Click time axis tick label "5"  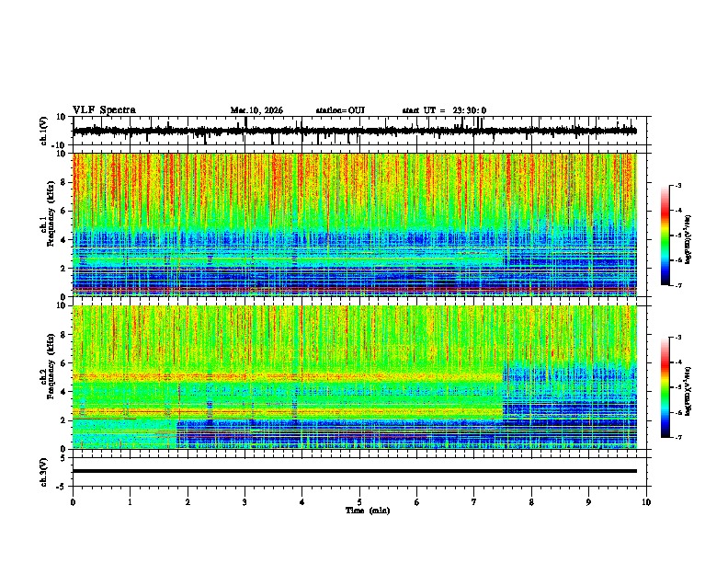point(359,502)
